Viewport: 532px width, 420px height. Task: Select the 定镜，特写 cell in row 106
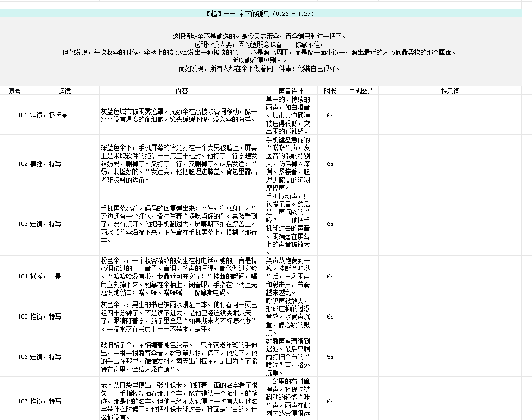pyautogui.click(x=64, y=357)
